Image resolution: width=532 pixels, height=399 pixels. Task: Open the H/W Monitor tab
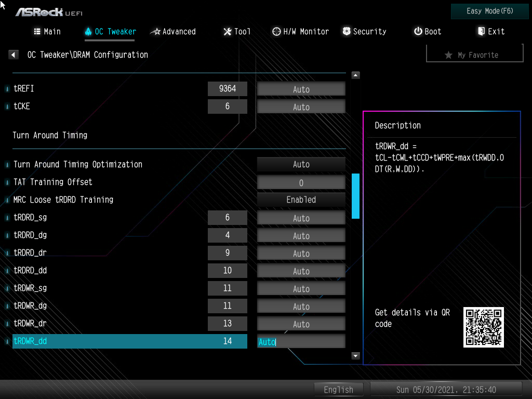tap(301, 32)
